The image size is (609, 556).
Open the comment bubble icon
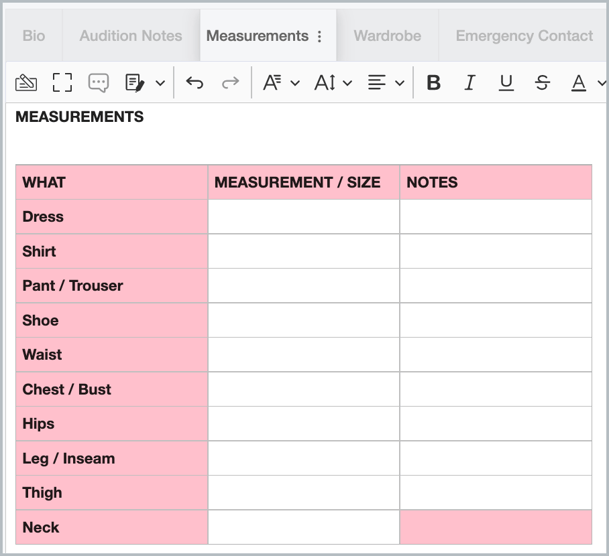click(98, 83)
